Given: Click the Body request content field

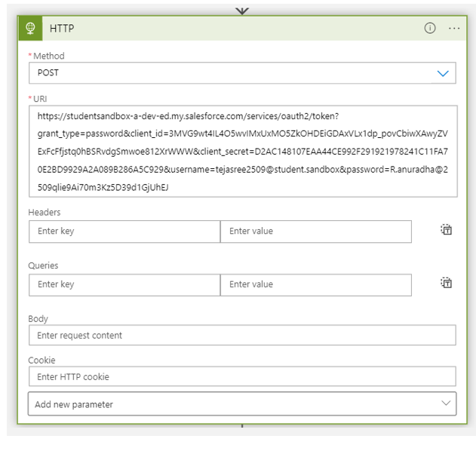Looking at the screenshot, I should click(x=242, y=336).
